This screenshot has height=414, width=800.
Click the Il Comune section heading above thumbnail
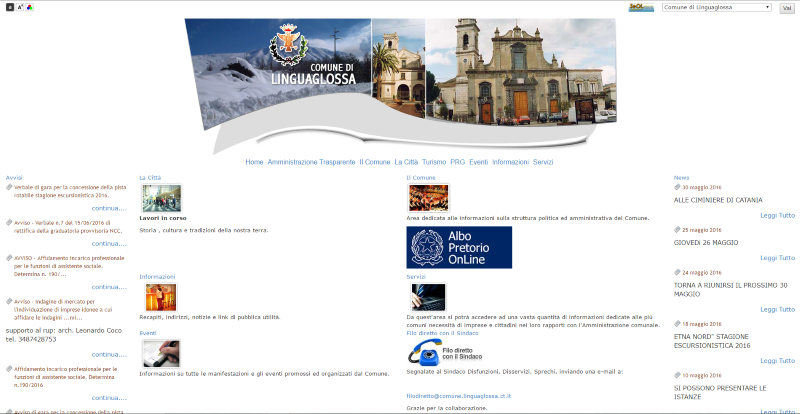pos(421,178)
